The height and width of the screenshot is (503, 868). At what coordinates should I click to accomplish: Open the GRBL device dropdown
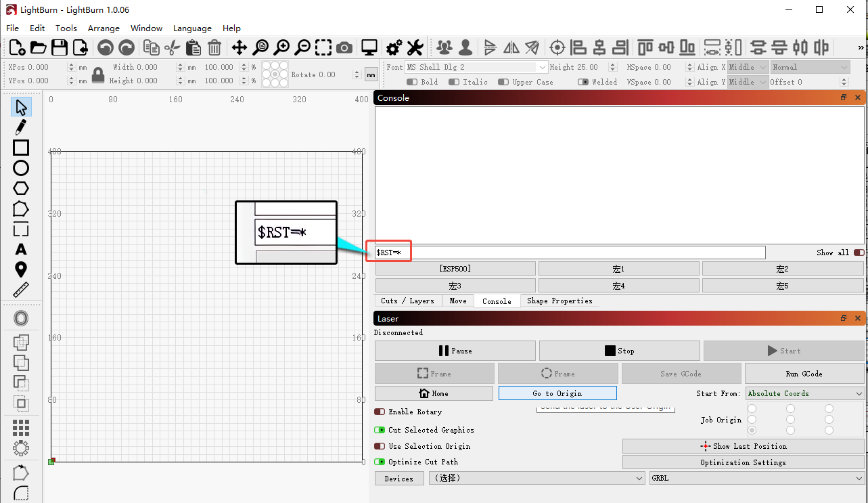pyautogui.click(x=756, y=478)
